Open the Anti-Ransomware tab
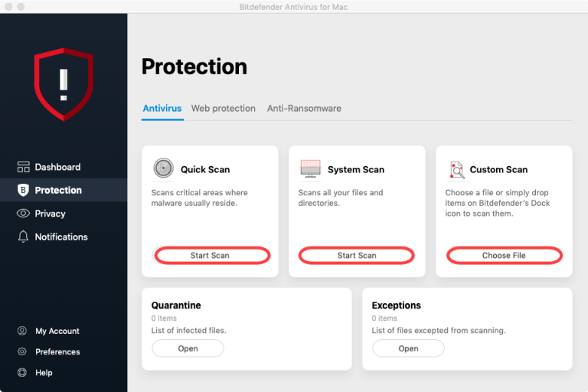The image size is (588, 392). click(304, 109)
